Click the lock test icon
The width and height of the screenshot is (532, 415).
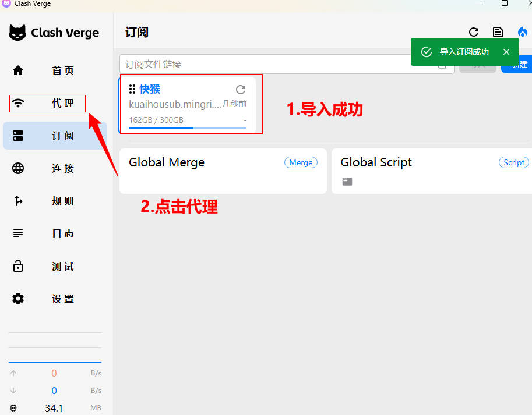[18, 266]
